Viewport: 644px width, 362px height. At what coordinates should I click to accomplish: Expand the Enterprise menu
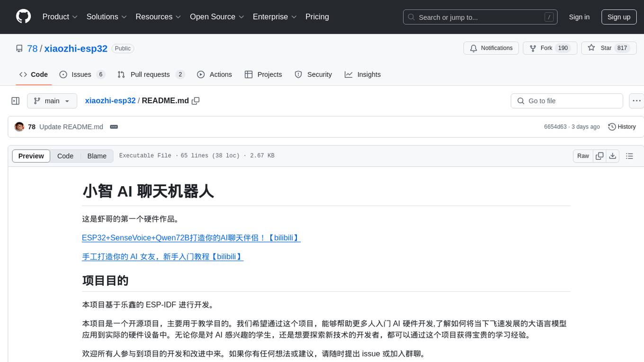click(x=275, y=17)
